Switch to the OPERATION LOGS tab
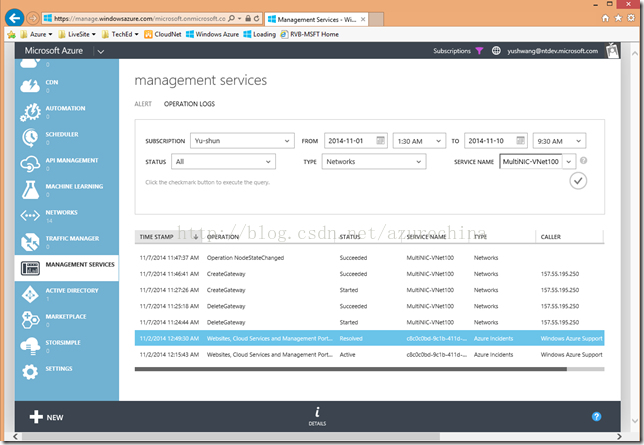The image size is (644, 445). pos(189,104)
